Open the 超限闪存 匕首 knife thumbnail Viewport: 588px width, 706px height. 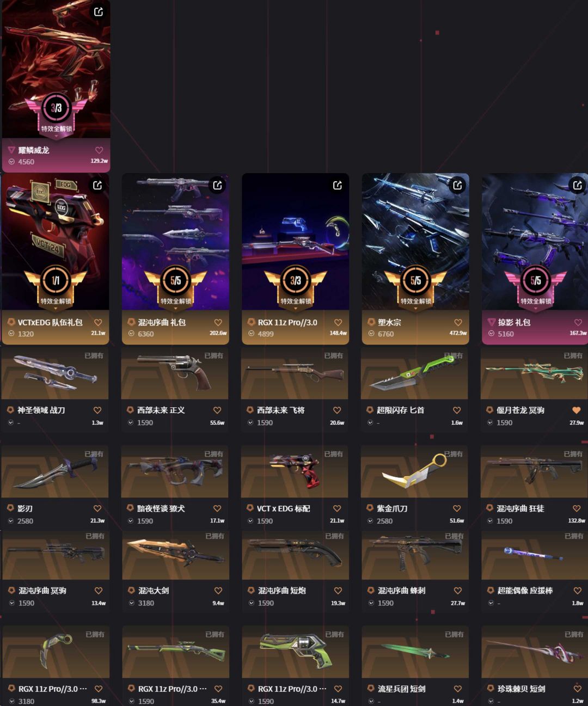tap(414, 375)
